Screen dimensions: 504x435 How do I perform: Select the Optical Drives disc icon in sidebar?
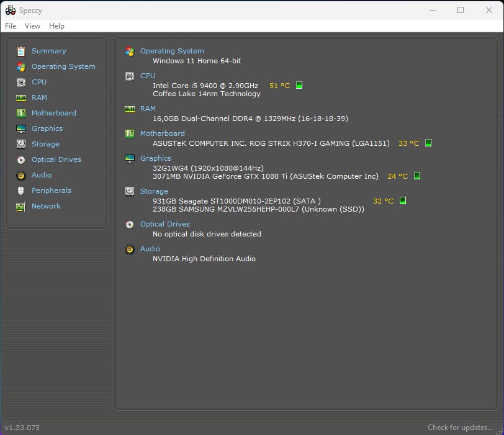(x=21, y=159)
